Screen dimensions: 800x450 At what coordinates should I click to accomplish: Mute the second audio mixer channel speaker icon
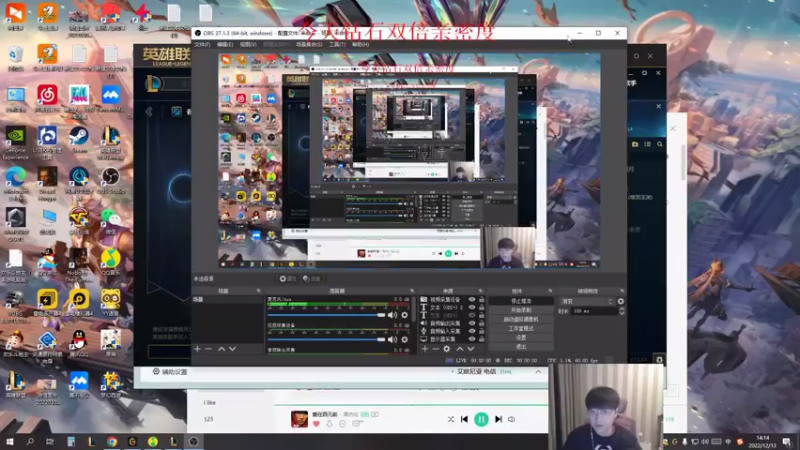(x=392, y=339)
